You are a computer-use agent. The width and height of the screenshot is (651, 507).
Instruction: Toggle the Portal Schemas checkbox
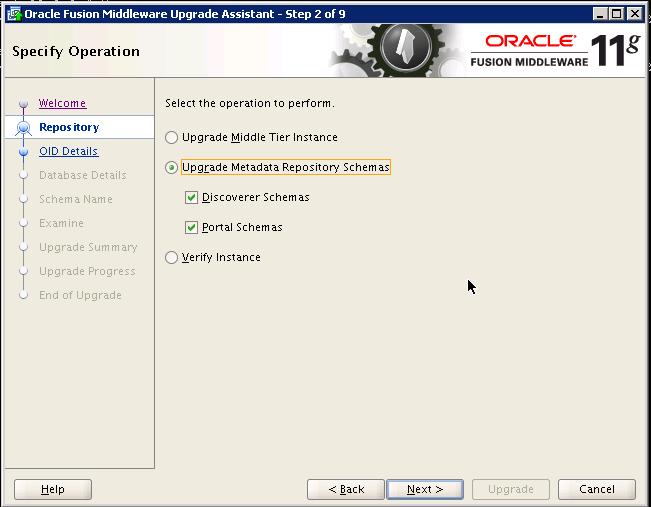point(191,228)
